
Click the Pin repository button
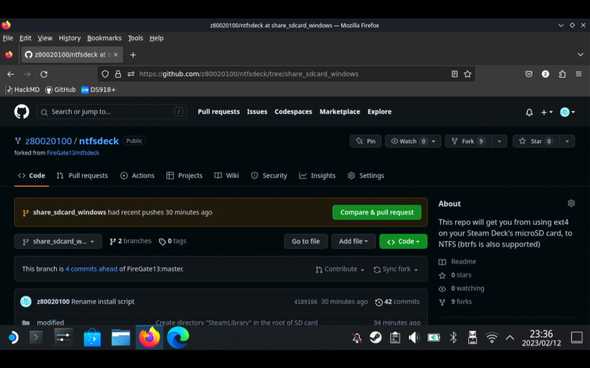pyautogui.click(x=366, y=141)
